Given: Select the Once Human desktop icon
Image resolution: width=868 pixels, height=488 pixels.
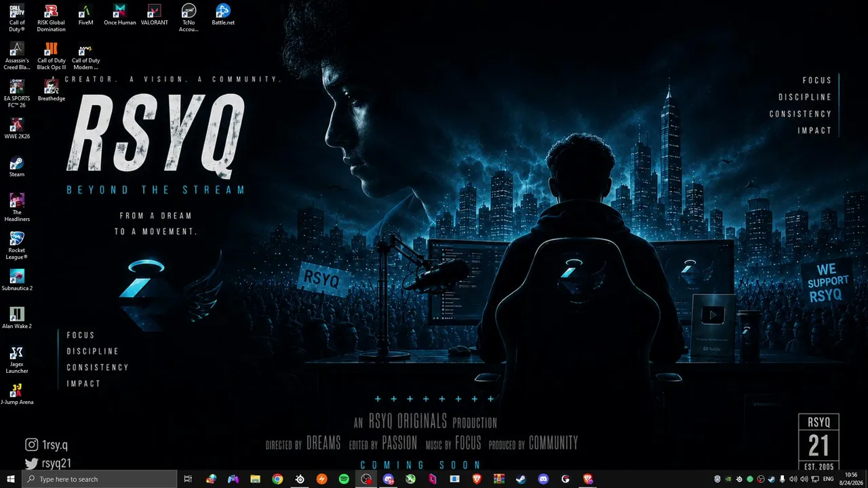Looking at the screenshot, I should pos(120,15).
